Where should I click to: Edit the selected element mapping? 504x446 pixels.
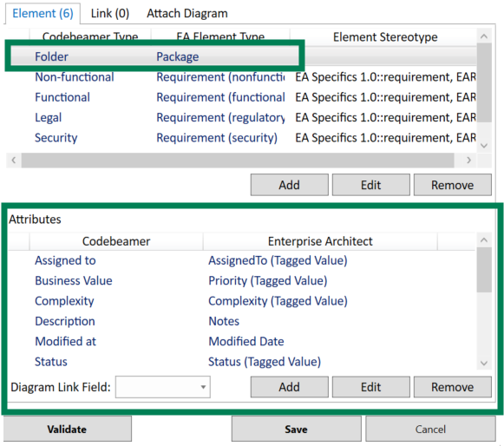pyautogui.click(x=371, y=185)
